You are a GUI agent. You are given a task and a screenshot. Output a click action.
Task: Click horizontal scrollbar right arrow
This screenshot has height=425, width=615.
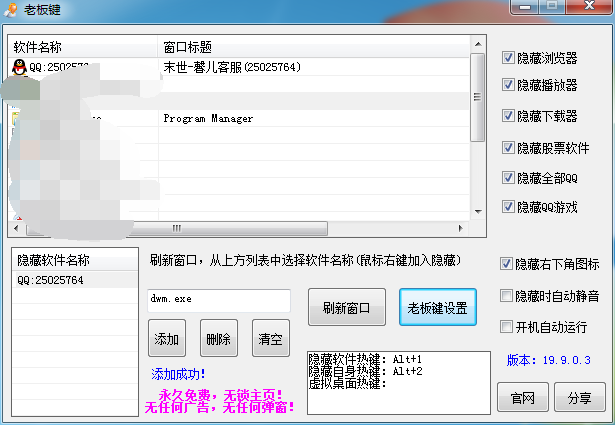pos(461,228)
